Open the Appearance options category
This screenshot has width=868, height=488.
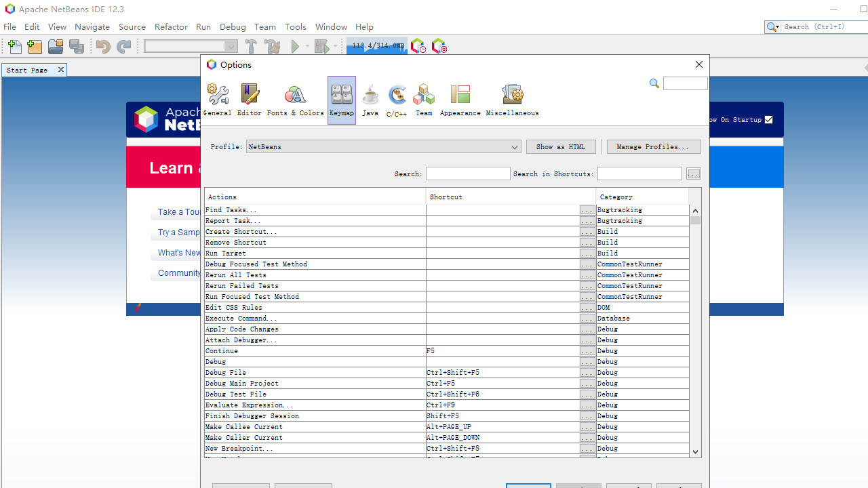(x=460, y=100)
